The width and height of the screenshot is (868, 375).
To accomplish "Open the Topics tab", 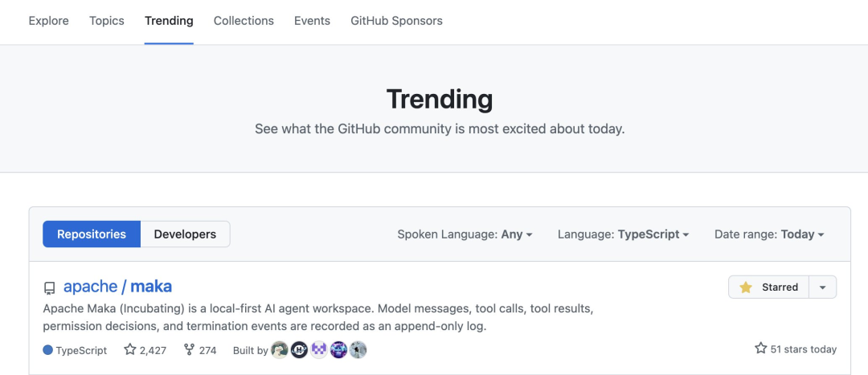I will (107, 21).
